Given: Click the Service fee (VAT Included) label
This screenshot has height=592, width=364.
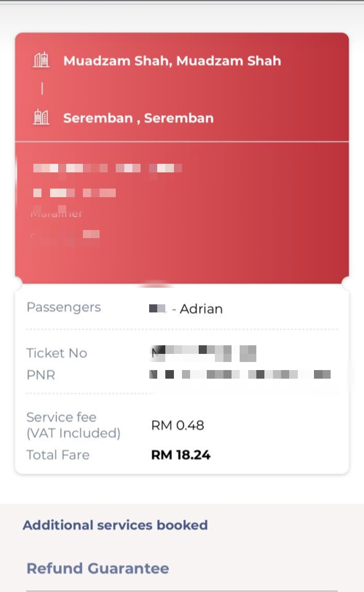Looking at the screenshot, I should (x=73, y=425).
